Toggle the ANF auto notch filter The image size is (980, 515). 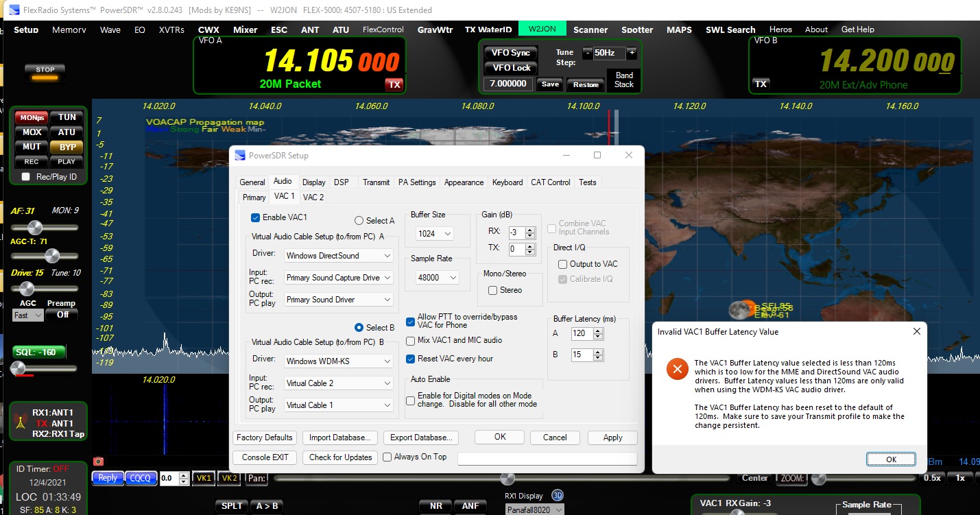coord(470,506)
